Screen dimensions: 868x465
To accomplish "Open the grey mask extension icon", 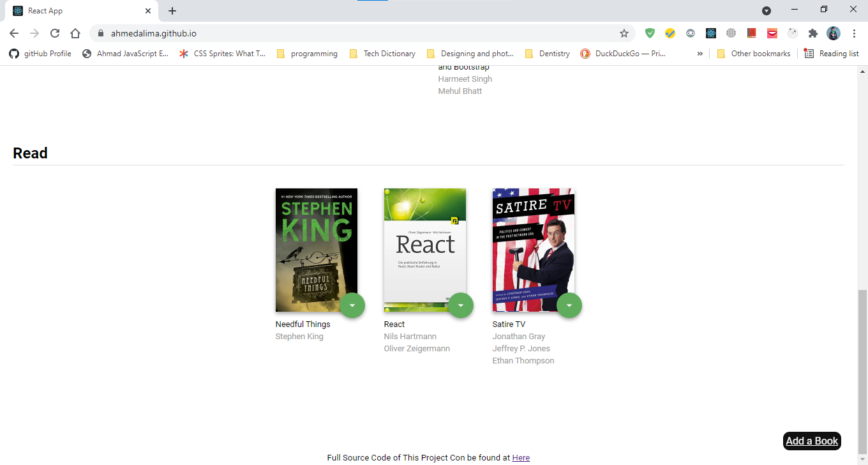I will [x=691, y=33].
